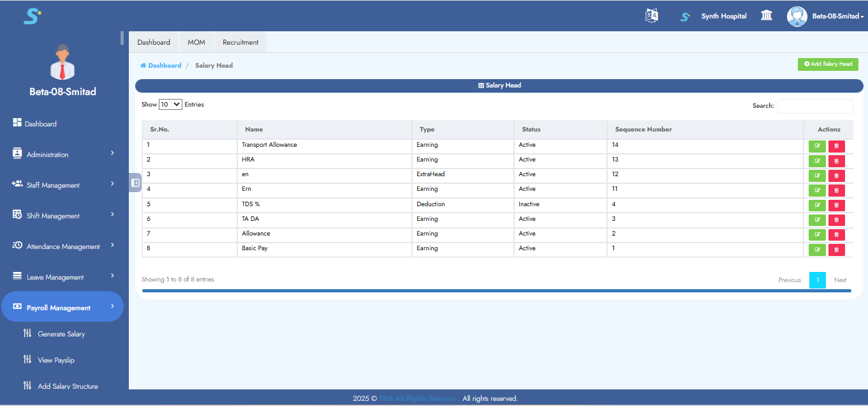Collapse the sidebar using the toggle icon
Image resolution: width=868 pixels, height=406 pixels.
click(135, 183)
